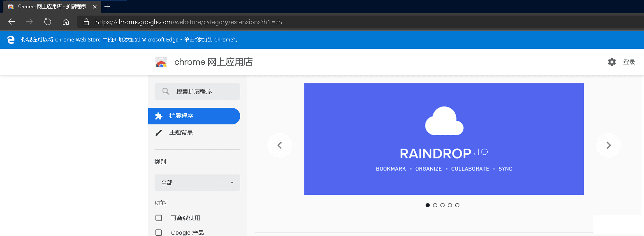The height and width of the screenshot is (236, 644).
Task: Open the Raindrop.io promo banner
Action: pos(444,139)
